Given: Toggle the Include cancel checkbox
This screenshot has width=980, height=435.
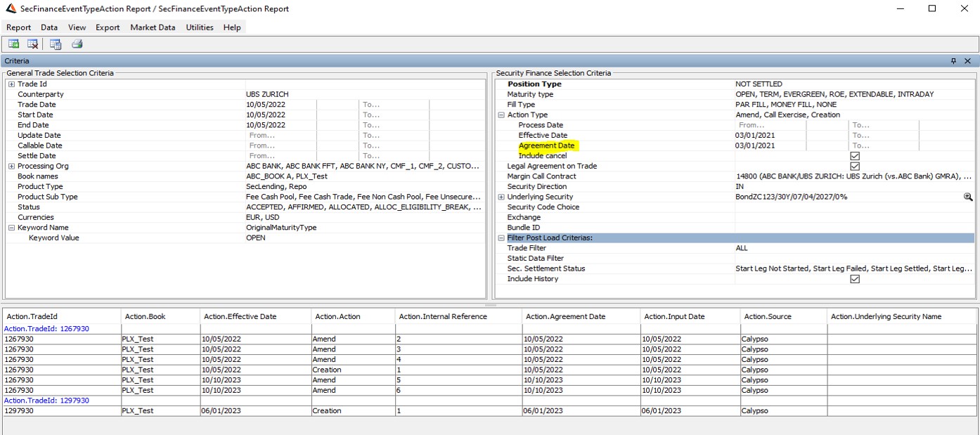Looking at the screenshot, I should pyautogui.click(x=855, y=156).
